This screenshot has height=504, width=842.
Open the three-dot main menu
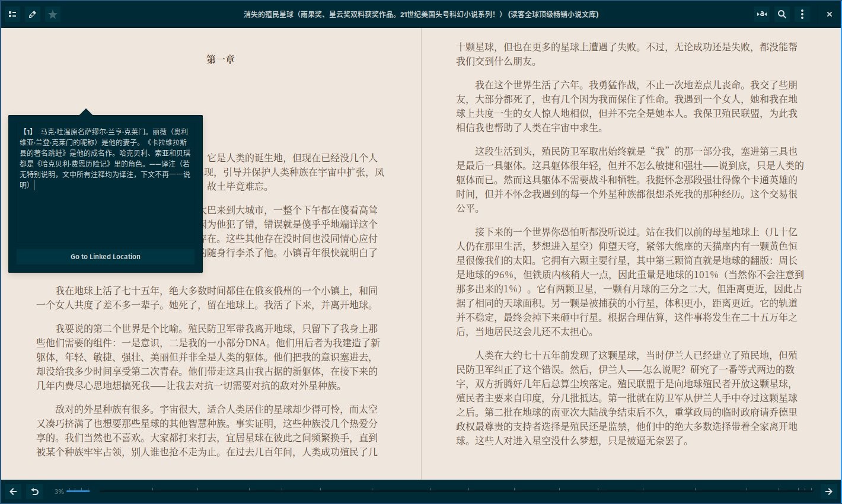point(802,14)
